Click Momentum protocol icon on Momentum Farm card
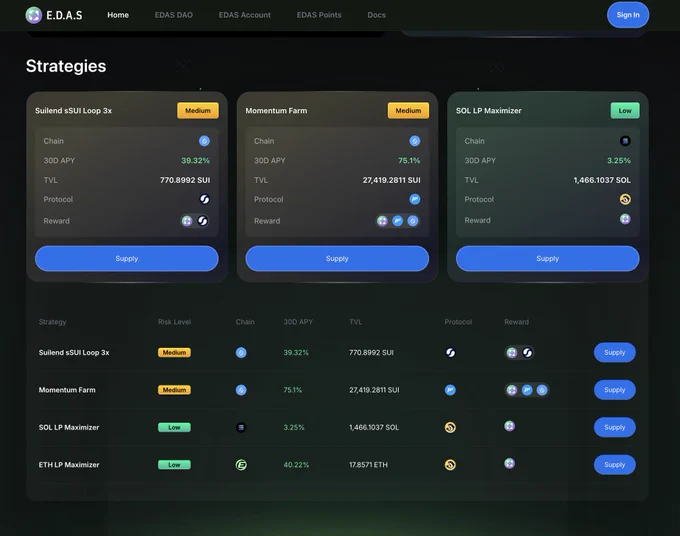 415,199
